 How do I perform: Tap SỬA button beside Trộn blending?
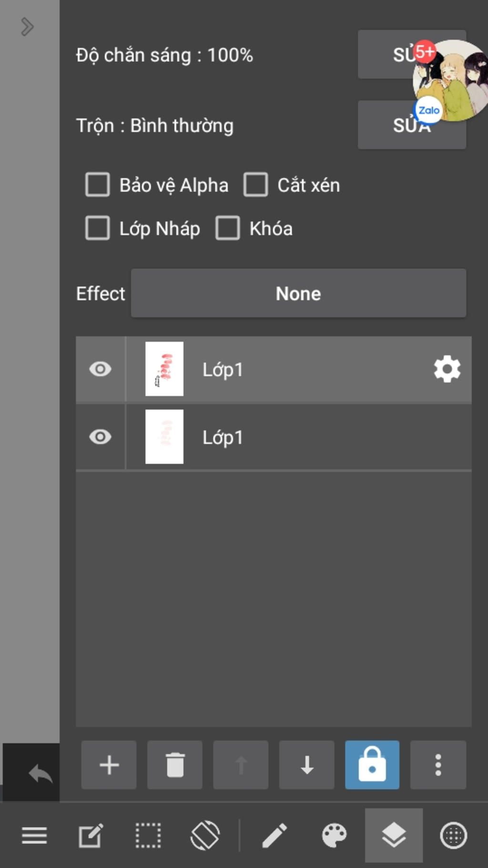tap(412, 125)
